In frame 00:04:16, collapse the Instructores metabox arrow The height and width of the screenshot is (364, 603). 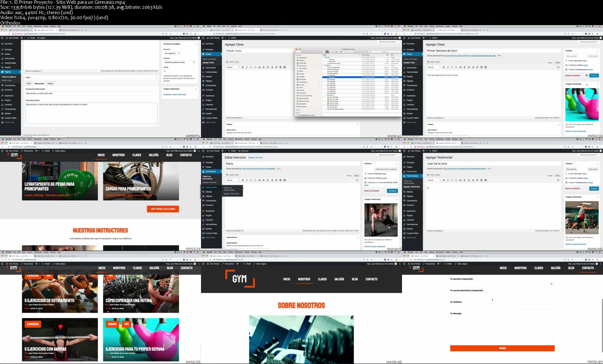coord(358,238)
